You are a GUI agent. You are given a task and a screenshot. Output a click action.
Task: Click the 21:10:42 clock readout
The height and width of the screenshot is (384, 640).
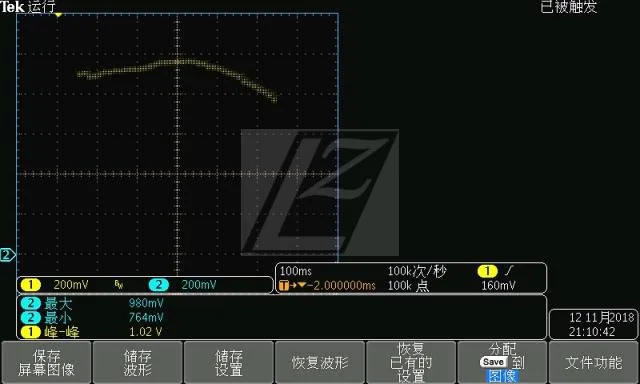592,332
